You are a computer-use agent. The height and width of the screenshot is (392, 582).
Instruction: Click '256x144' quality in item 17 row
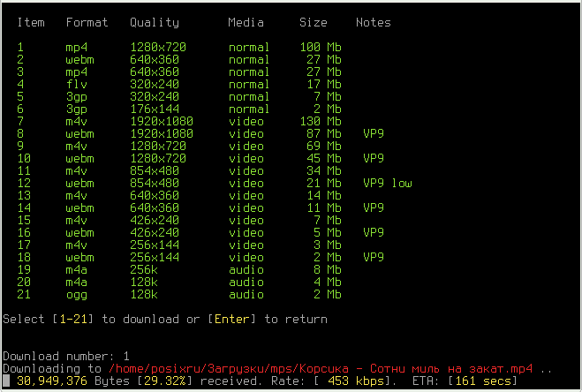click(x=155, y=245)
